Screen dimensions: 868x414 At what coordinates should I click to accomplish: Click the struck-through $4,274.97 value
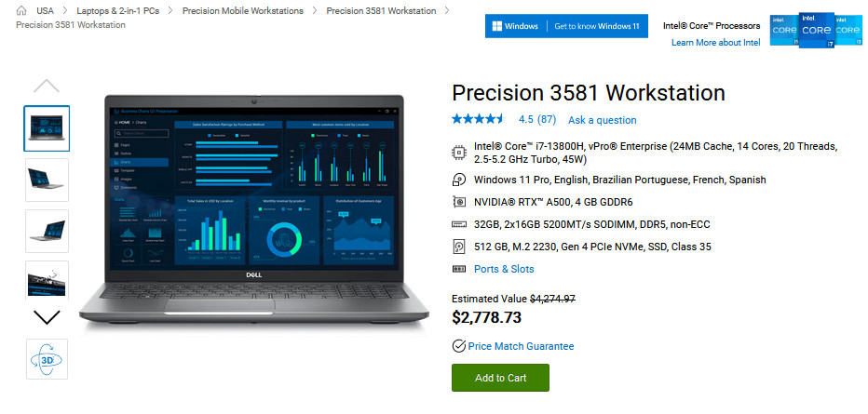click(552, 299)
